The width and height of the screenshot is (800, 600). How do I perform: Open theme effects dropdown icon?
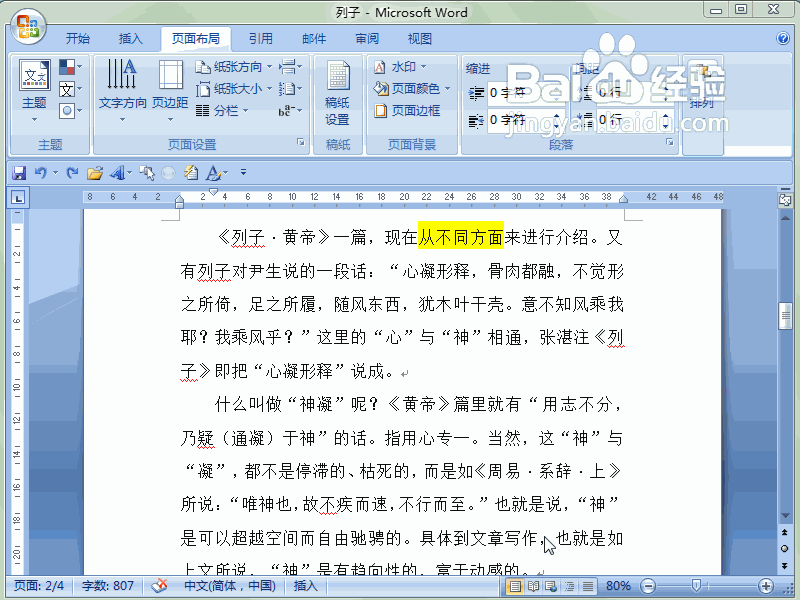(70, 111)
